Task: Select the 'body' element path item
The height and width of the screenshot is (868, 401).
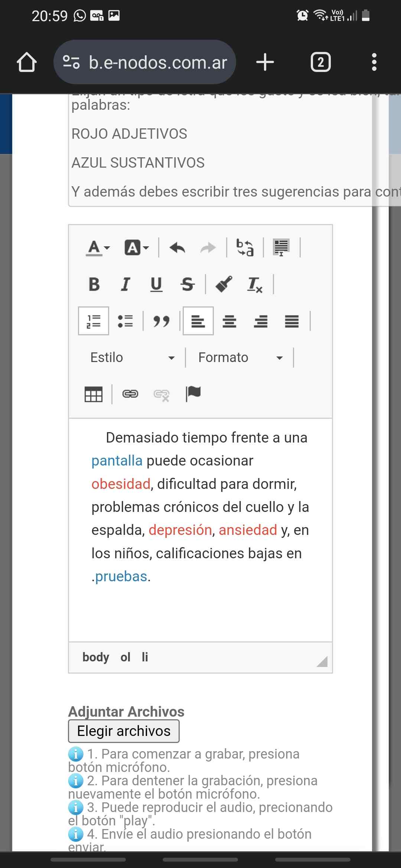Action: click(96, 657)
